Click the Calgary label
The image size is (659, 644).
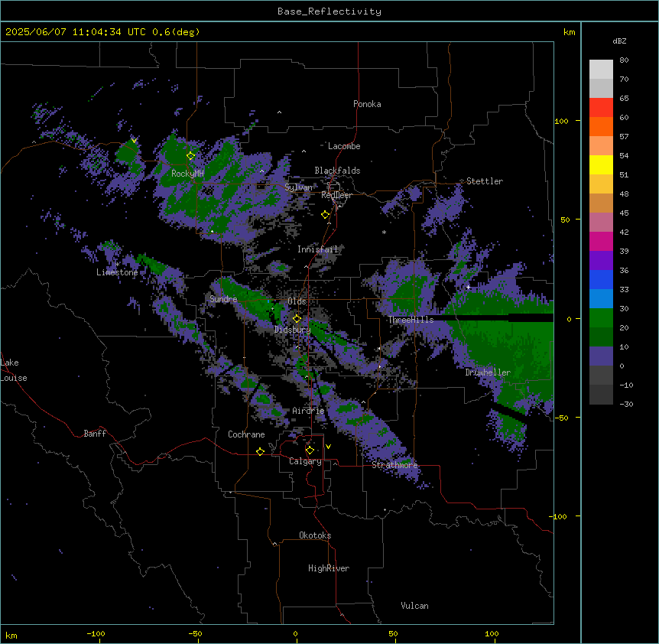coord(306,461)
